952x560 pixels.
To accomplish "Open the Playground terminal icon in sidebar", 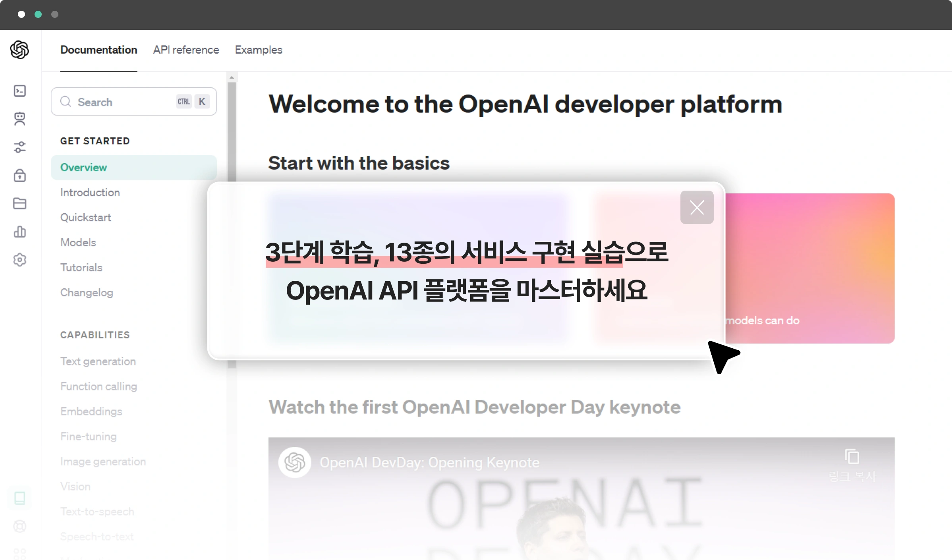I will [x=20, y=91].
